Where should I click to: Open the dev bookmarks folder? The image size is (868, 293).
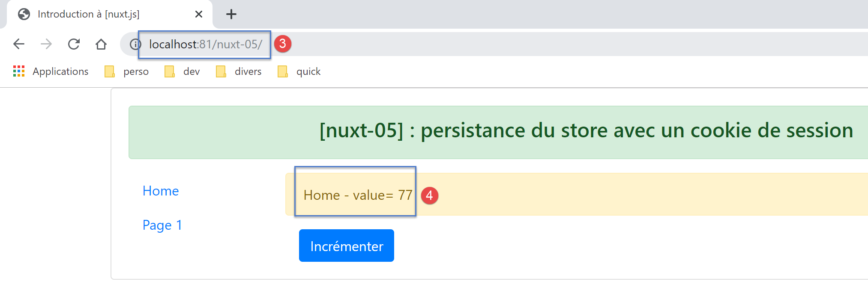click(183, 71)
